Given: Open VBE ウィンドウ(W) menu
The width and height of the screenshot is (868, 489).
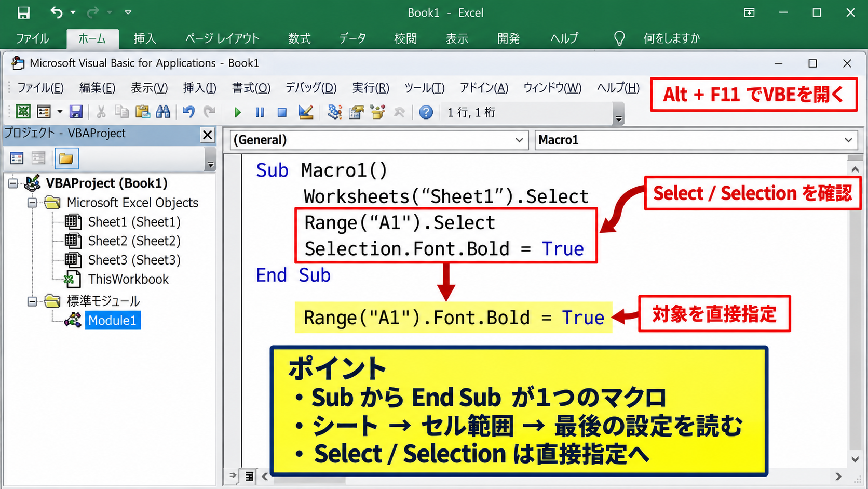Looking at the screenshot, I should pos(552,88).
